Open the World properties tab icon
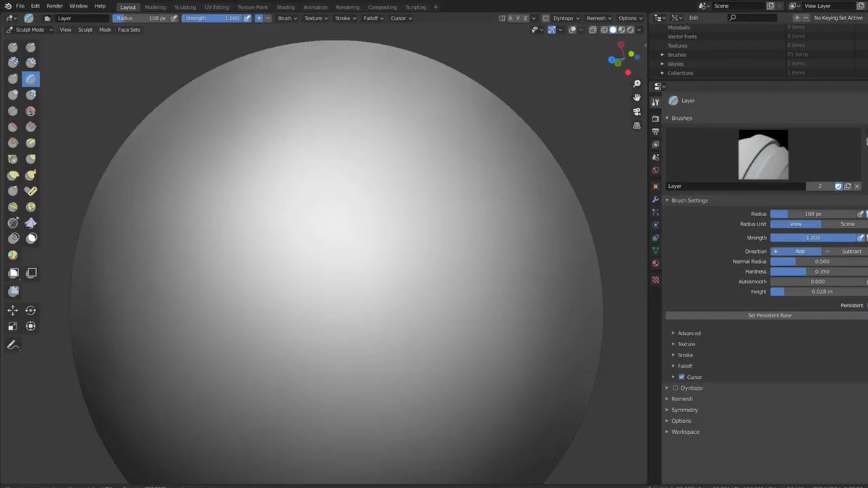This screenshot has width=868, height=488. click(655, 171)
